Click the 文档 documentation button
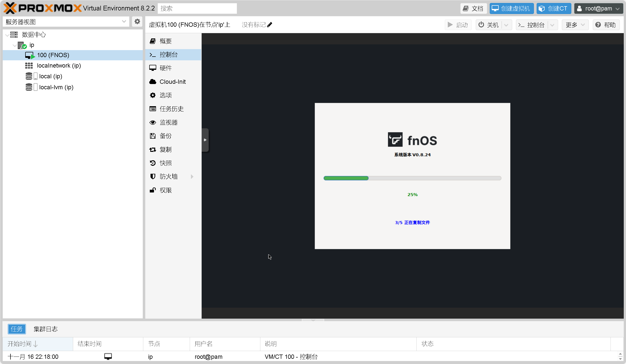Screen dimensions: 626x364 pyautogui.click(x=473, y=8)
